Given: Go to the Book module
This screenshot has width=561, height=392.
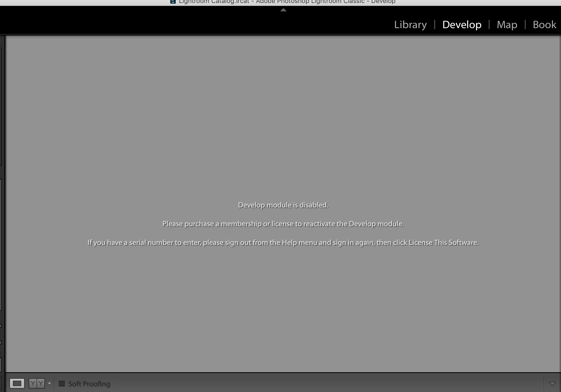Looking at the screenshot, I should [544, 25].
